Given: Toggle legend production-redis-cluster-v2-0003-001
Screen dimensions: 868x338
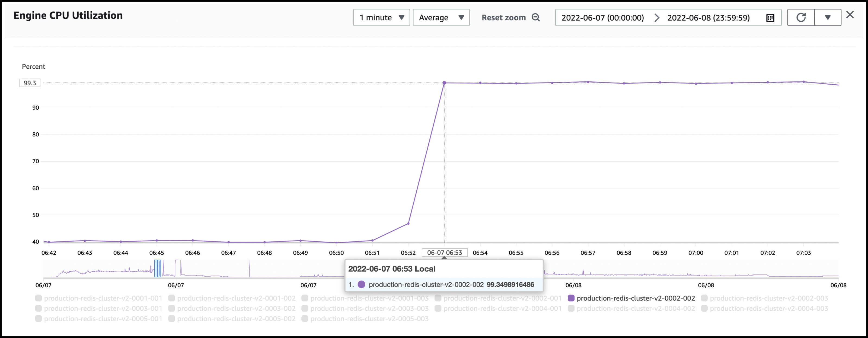Looking at the screenshot, I should point(99,308).
